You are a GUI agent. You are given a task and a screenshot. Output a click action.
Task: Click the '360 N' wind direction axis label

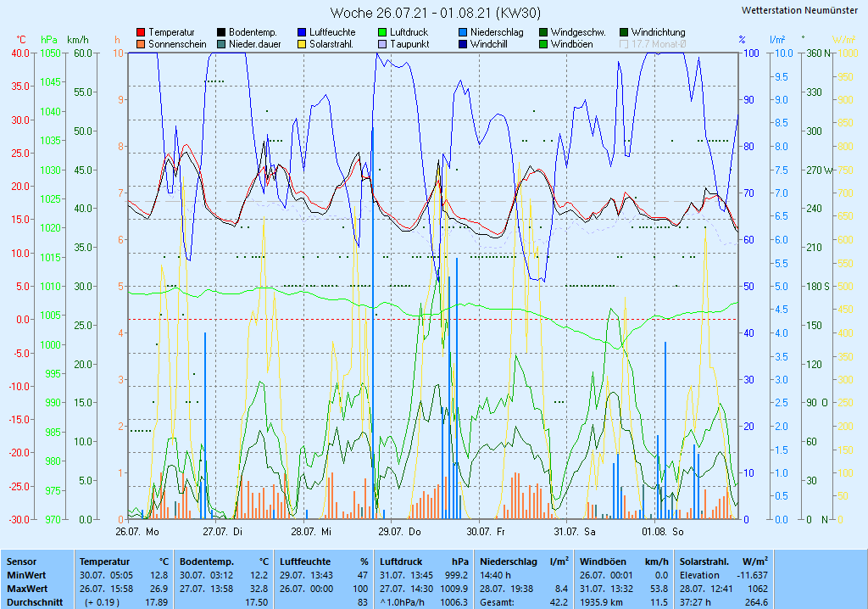(819, 53)
